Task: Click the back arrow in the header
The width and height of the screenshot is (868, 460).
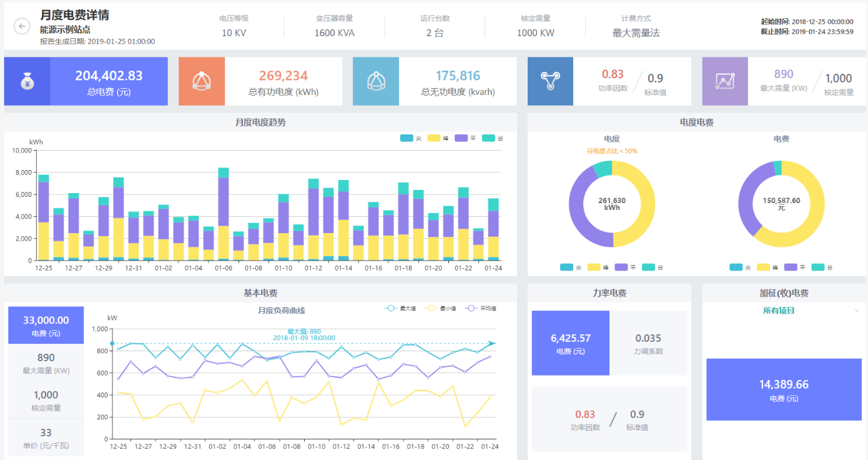Action: 22,26
